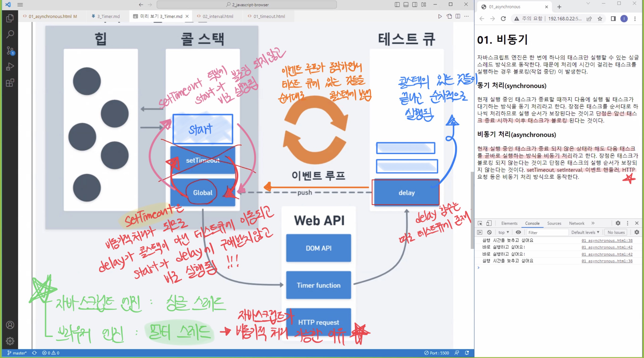Switch to the DevTools Network tab

pos(577,223)
